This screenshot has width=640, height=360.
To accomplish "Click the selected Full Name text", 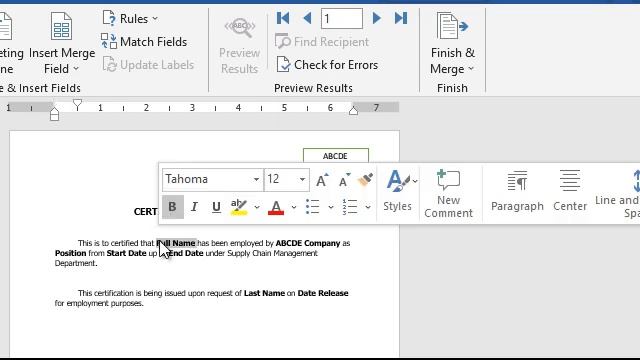I will [176, 243].
